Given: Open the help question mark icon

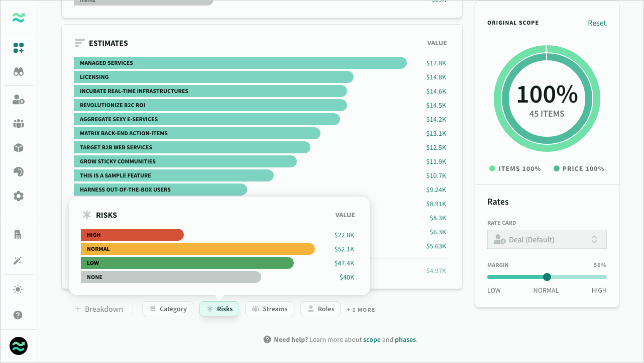Looking at the screenshot, I should coord(18,315).
